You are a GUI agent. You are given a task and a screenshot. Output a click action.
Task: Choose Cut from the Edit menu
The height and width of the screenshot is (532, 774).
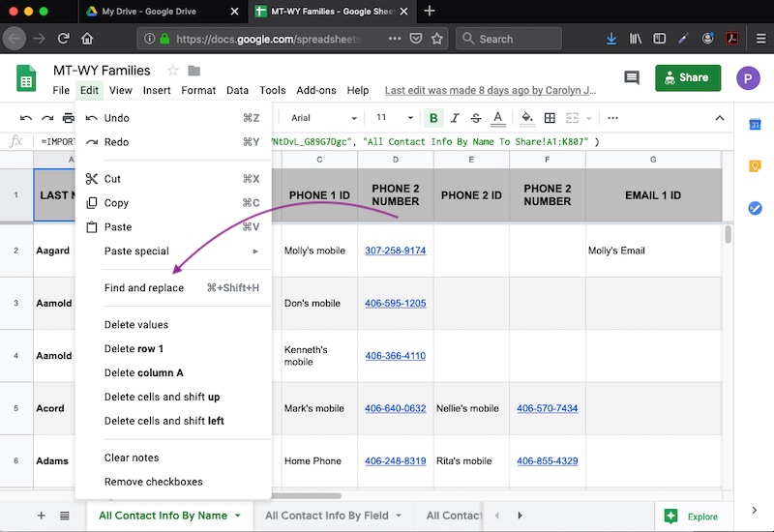[x=173, y=179]
